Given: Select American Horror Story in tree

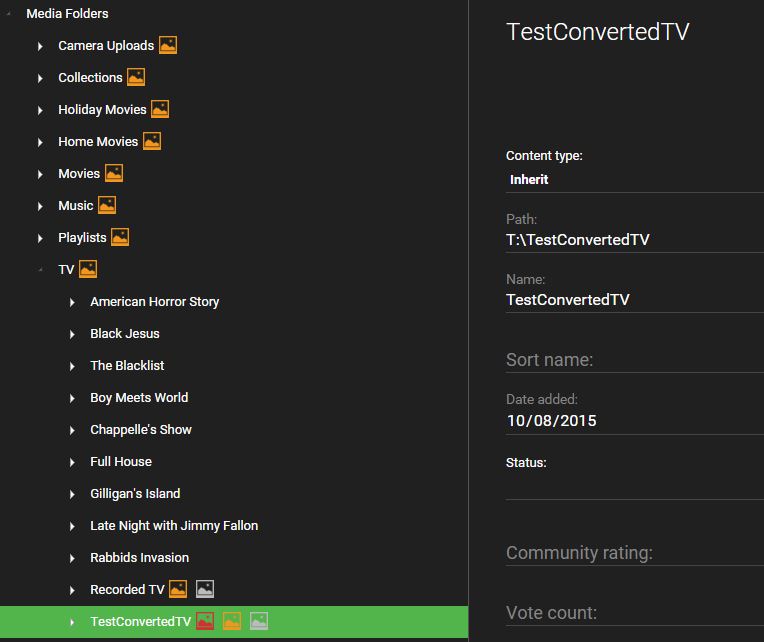Looking at the screenshot, I should [x=154, y=302].
